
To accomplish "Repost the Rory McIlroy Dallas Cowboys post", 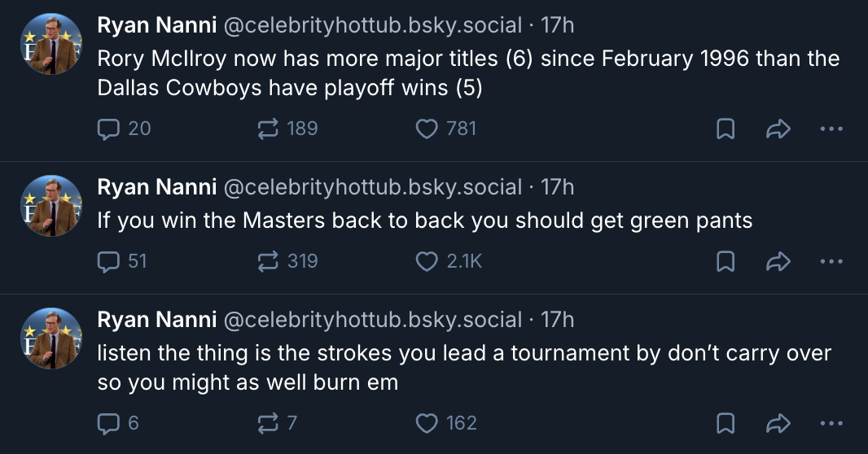I will (268, 129).
